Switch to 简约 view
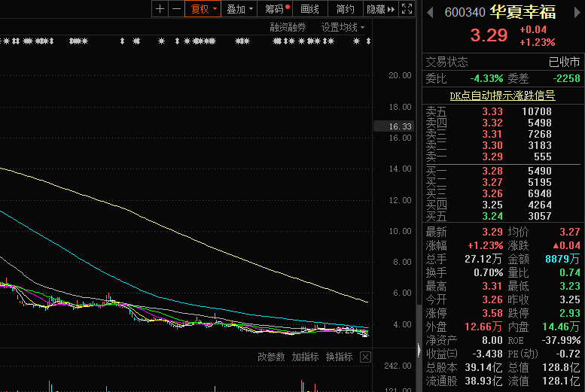The width and height of the screenshot is (585, 392). coord(346,8)
